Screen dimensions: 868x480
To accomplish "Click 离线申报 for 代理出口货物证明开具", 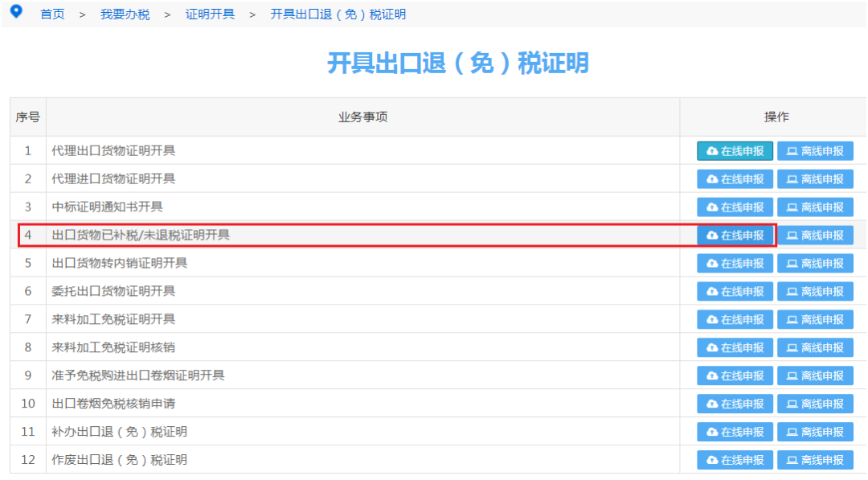I will [816, 151].
